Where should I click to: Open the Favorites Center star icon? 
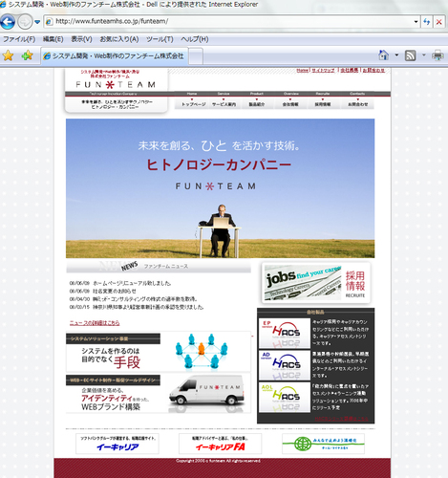tap(8, 55)
